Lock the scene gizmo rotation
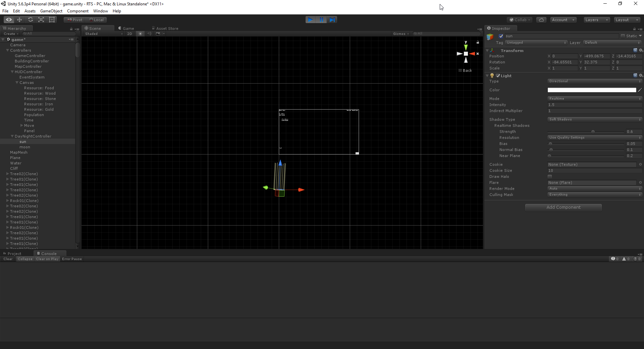 click(478, 42)
